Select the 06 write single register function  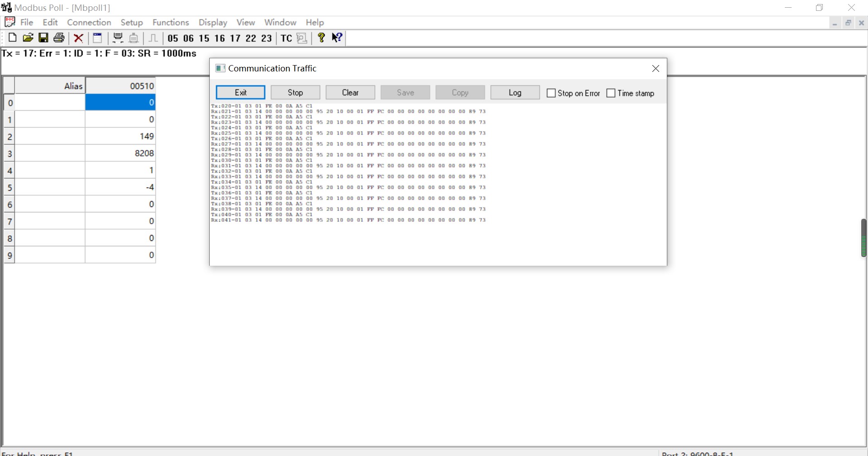(x=189, y=38)
